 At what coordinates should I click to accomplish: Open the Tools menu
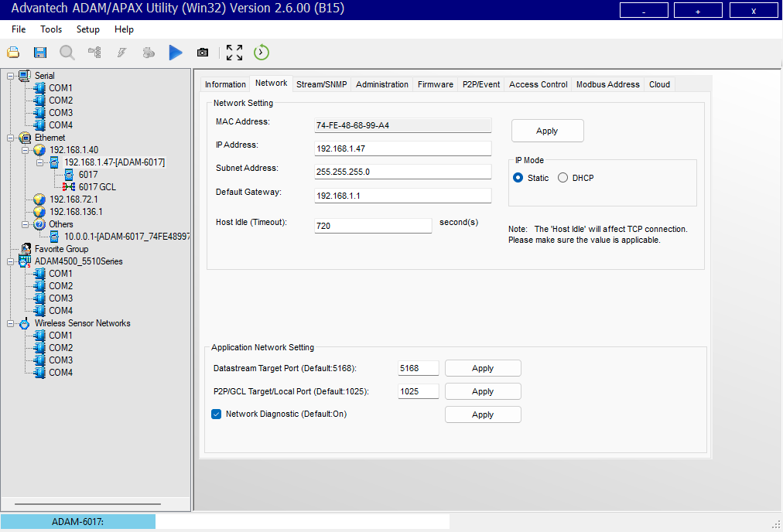pyautogui.click(x=51, y=29)
